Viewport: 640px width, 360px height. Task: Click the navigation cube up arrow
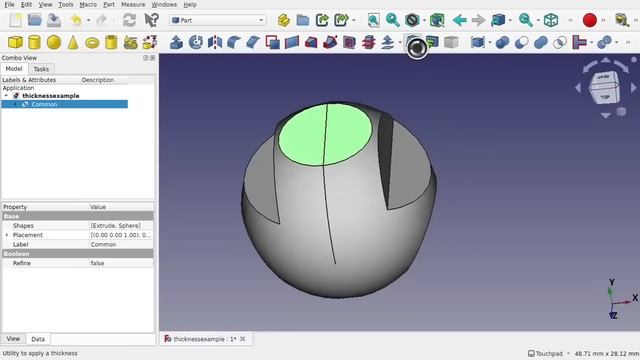click(606, 60)
